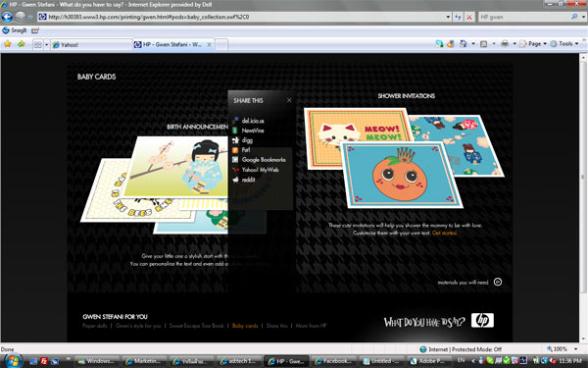Click the refresh icon beside address bar

pos(458,17)
